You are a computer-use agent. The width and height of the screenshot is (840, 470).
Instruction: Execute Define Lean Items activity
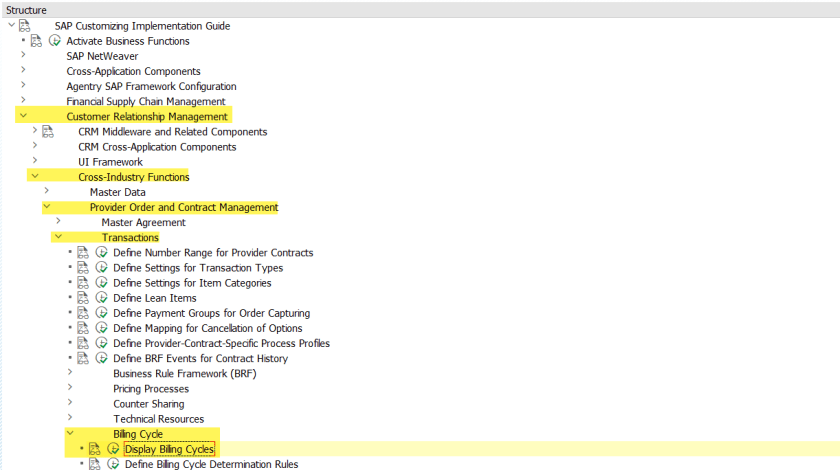pos(101,297)
